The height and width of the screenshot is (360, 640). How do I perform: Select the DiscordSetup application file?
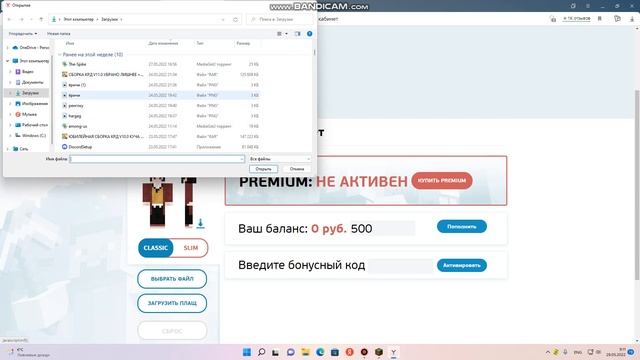pos(160,147)
